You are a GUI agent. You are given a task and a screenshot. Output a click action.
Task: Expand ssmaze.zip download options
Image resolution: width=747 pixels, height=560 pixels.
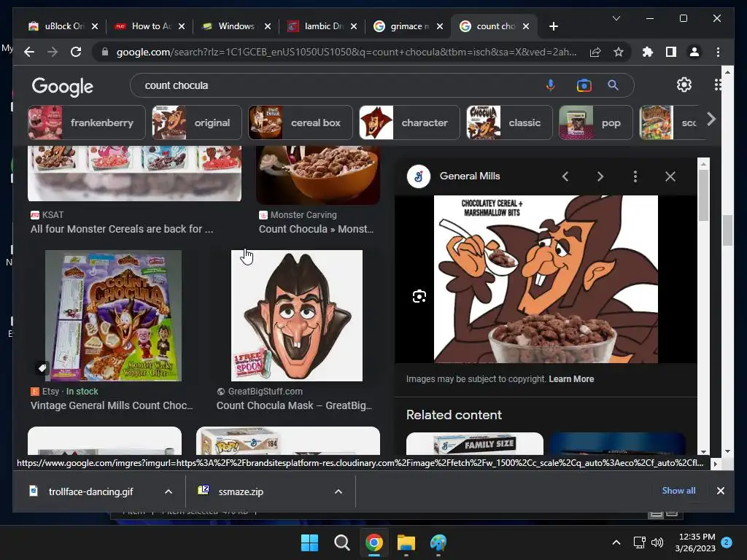point(338,491)
